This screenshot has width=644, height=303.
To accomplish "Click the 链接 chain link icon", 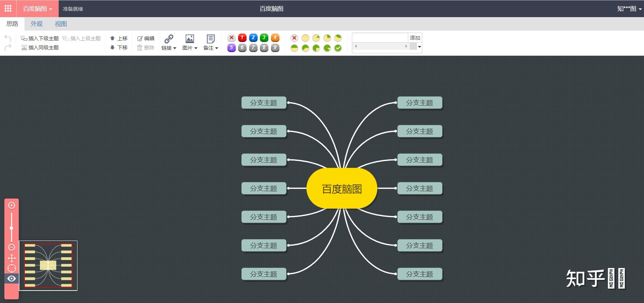I will (x=169, y=39).
